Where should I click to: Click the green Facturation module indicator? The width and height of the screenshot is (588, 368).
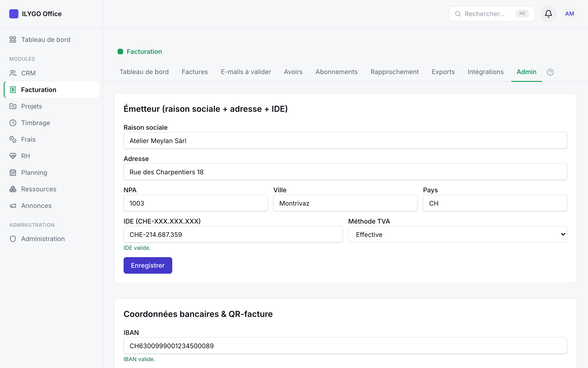click(120, 52)
